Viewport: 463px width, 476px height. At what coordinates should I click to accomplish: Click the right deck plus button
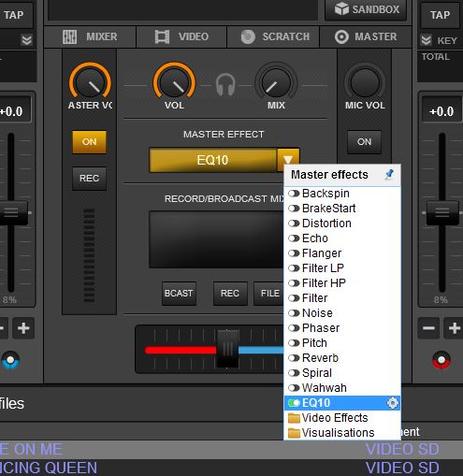point(455,328)
